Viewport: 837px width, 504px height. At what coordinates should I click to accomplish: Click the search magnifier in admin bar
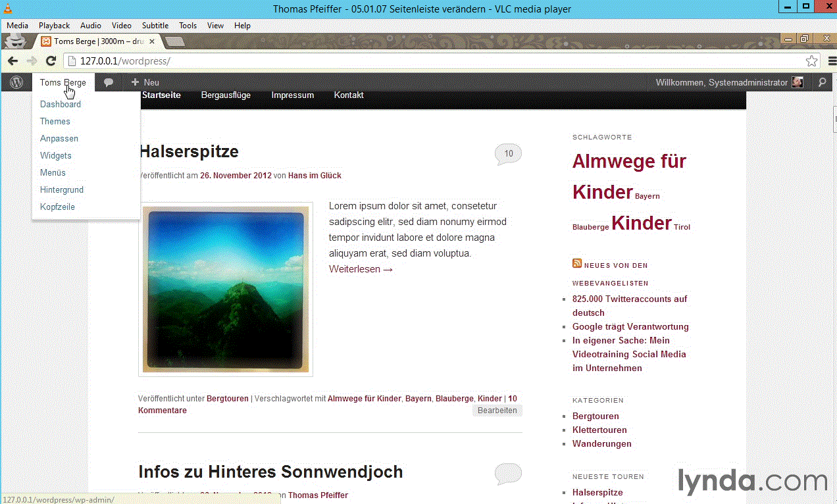(x=822, y=82)
